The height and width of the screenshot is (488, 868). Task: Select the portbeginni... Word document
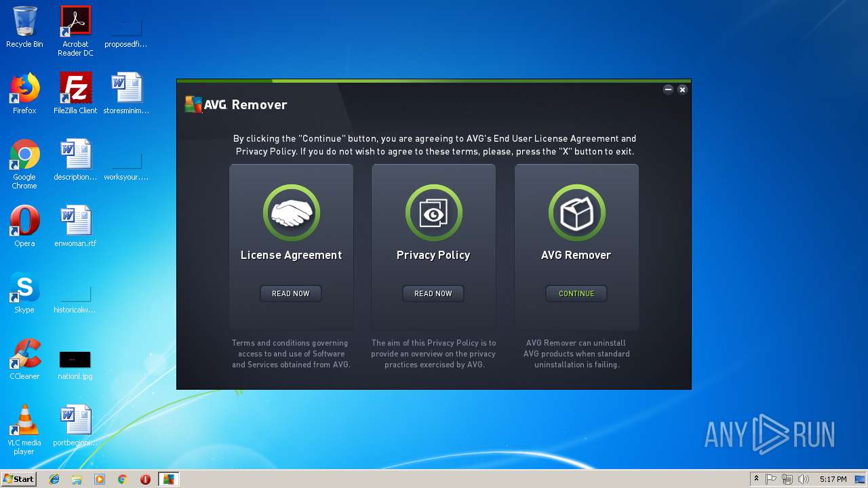tap(75, 426)
